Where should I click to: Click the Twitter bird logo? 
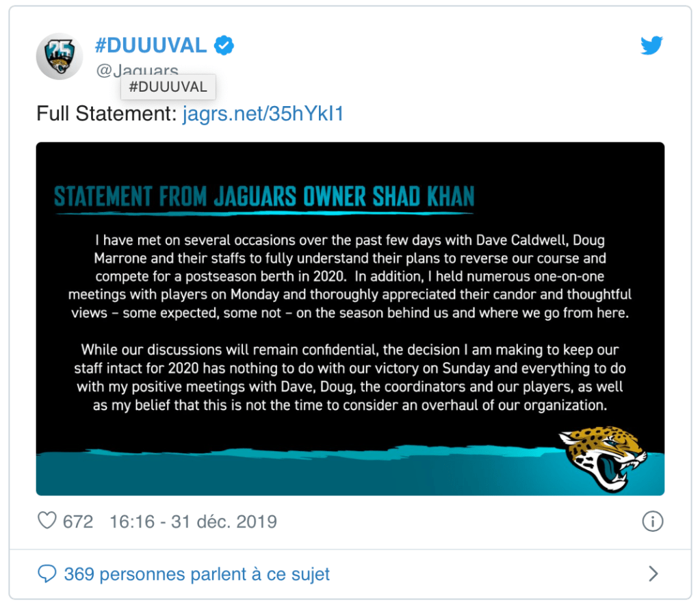pos(651,46)
